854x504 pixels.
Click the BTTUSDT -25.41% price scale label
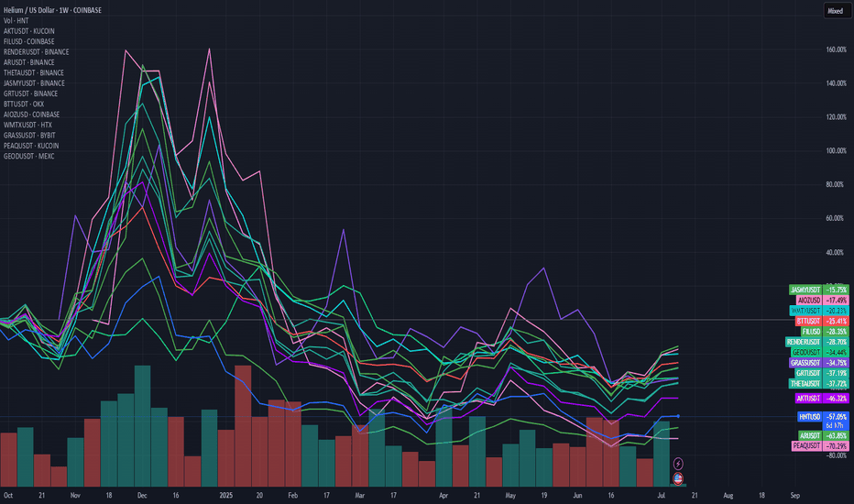click(x=822, y=322)
